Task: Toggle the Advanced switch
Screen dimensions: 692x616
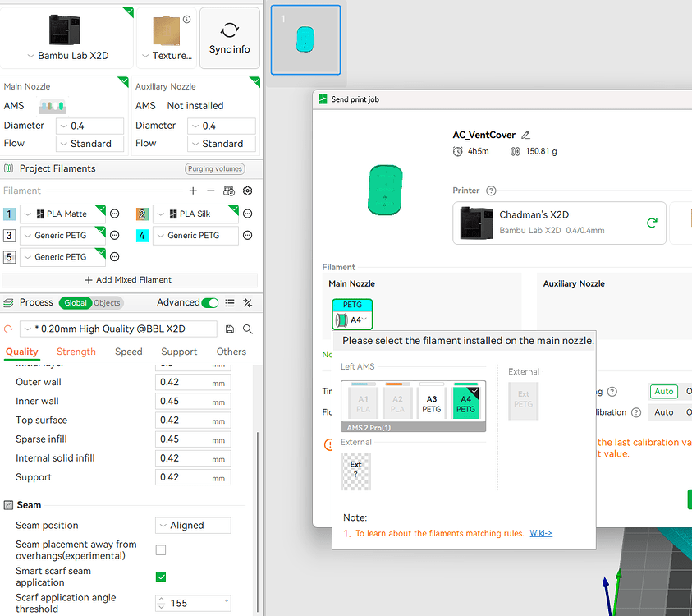Action: click(210, 303)
